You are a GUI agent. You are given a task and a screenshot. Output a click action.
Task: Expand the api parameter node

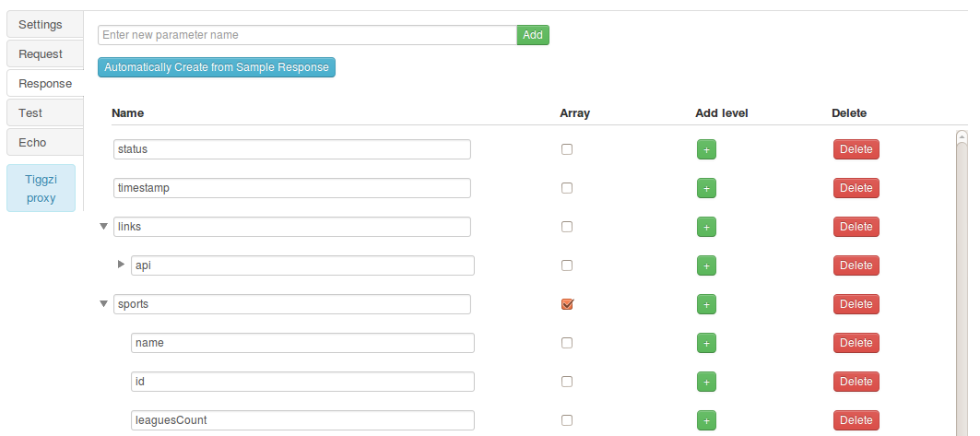tap(121, 265)
